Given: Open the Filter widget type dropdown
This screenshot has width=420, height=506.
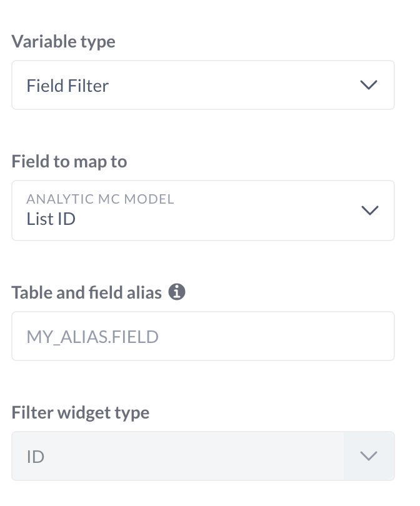Looking at the screenshot, I should tap(202, 456).
